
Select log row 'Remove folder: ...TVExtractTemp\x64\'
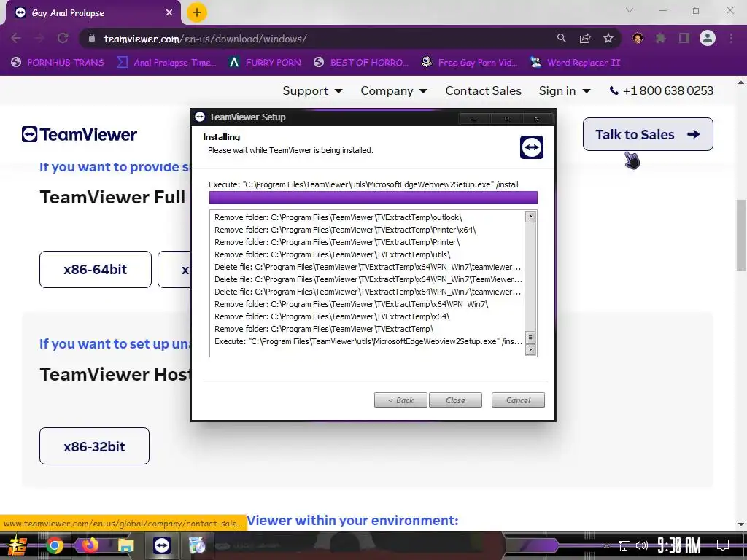coord(332,316)
